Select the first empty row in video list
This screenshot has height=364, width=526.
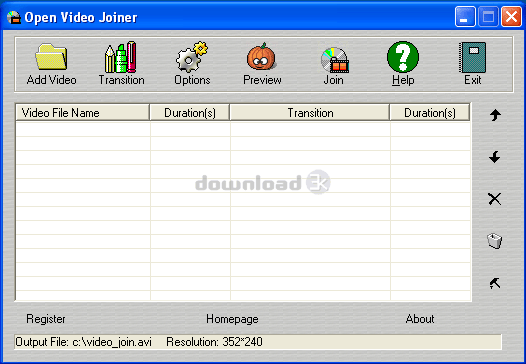pyautogui.click(x=243, y=129)
